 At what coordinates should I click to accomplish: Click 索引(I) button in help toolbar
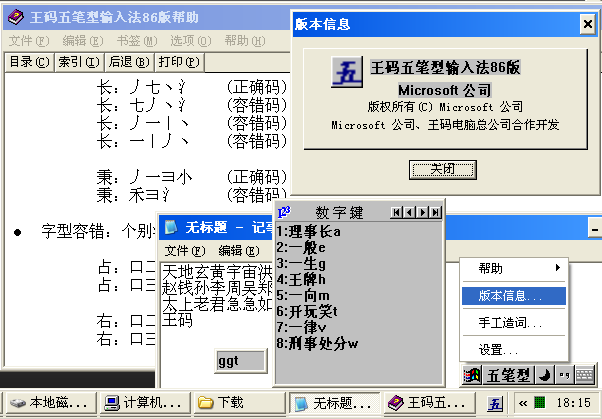click(79, 62)
